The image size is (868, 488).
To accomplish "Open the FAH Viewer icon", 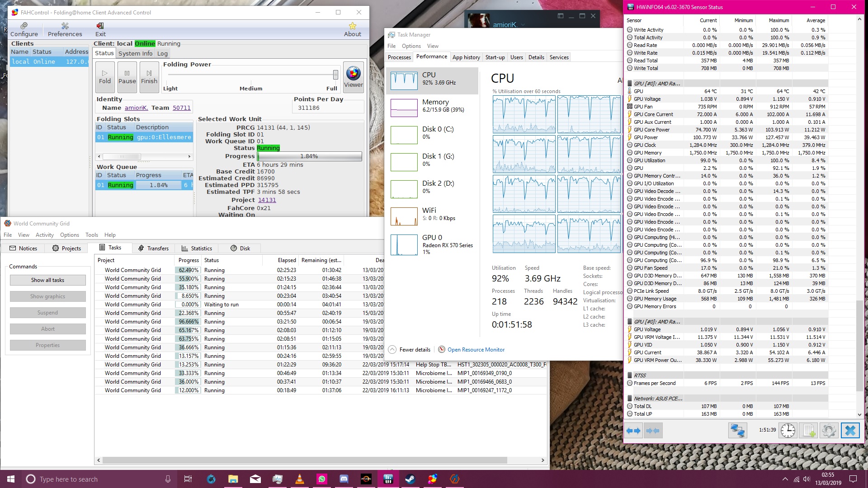I will 354,77.
